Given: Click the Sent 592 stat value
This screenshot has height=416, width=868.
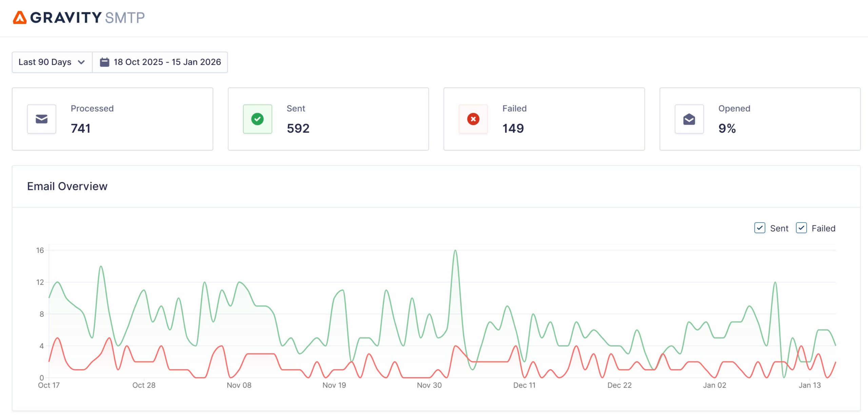Looking at the screenshot, I should tap(298, 128).
